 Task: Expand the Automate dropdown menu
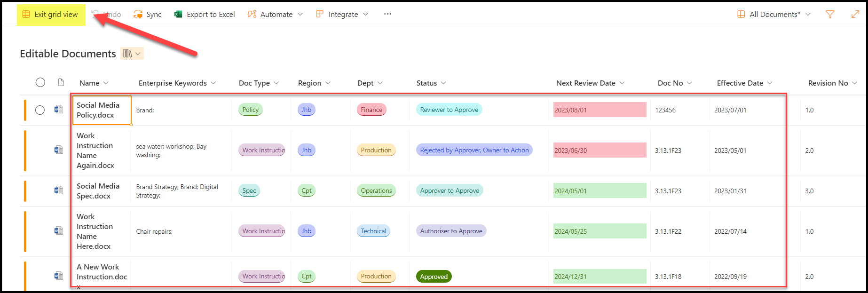[276, 15]
